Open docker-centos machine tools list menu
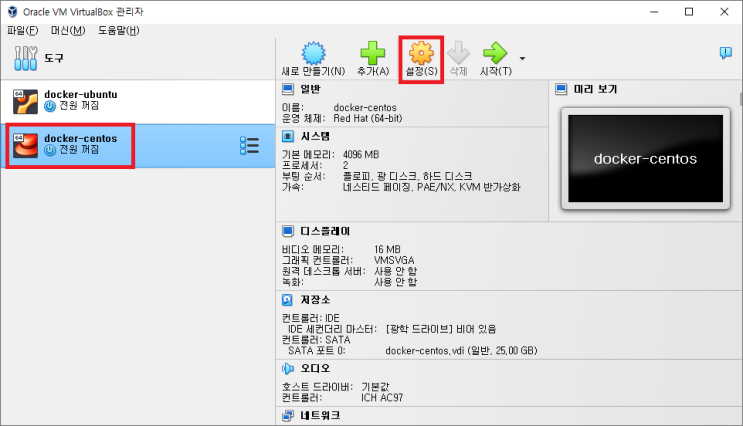Image resolution: width=743 pixels, height=426 pixels. pos(249,145)
